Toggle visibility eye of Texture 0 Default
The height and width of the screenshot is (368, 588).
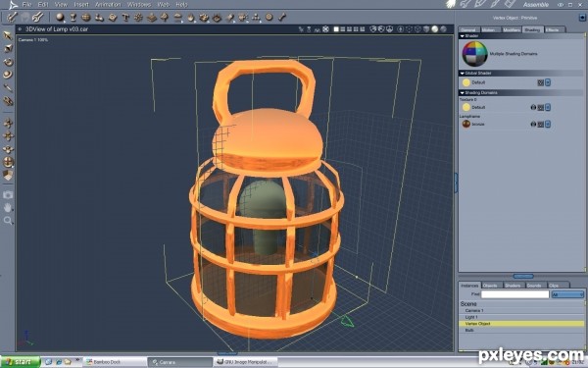click(533, 107)
